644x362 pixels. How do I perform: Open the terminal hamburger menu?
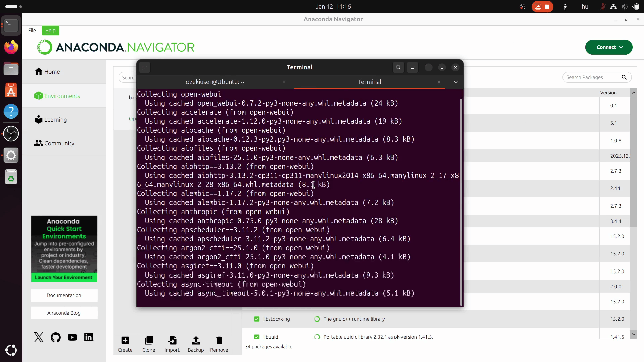click(x=413, y=67)
